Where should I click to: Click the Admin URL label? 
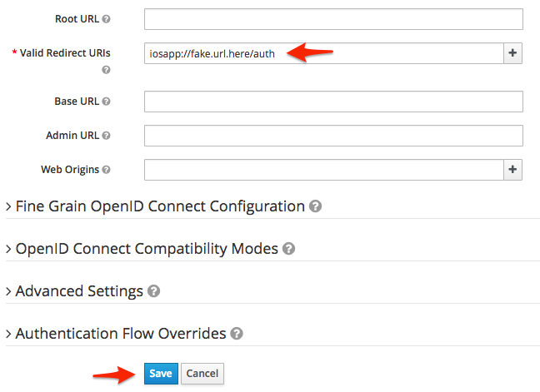coord(72,136)
